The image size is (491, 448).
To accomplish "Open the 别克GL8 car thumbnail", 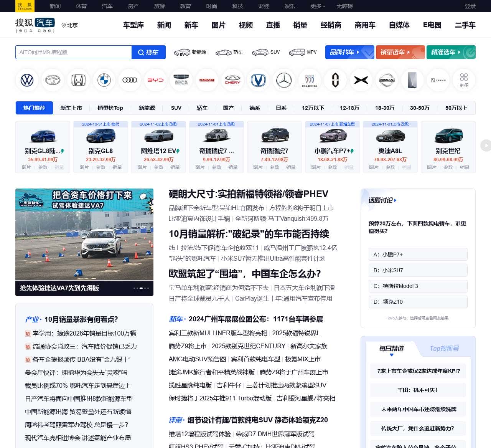I will [x=101, y=136].
